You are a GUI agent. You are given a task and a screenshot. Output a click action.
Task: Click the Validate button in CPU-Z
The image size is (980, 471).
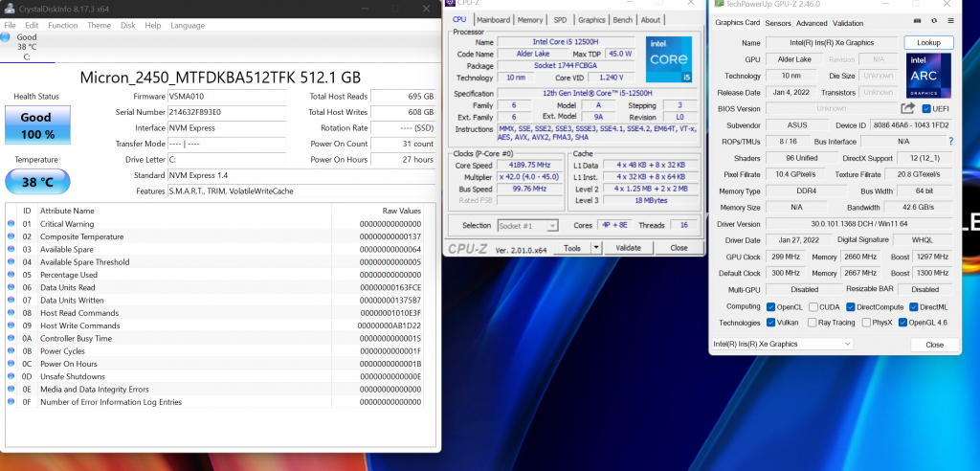click(628, 247)
